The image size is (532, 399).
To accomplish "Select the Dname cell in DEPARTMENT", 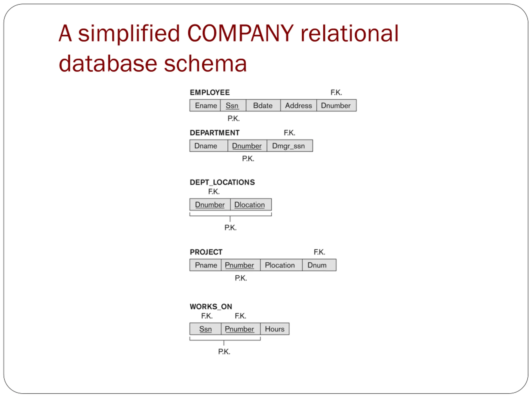I will pyautogui.click(x=209, y=146).
